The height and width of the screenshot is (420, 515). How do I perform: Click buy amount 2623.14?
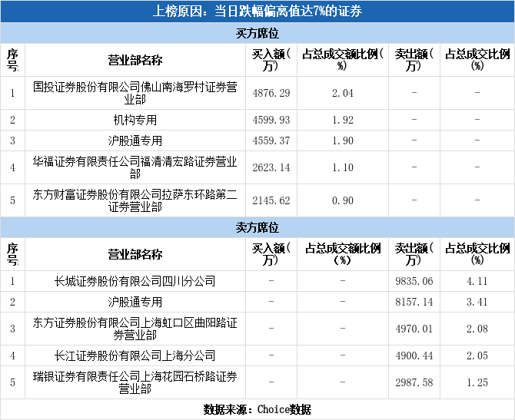(271, 167)
